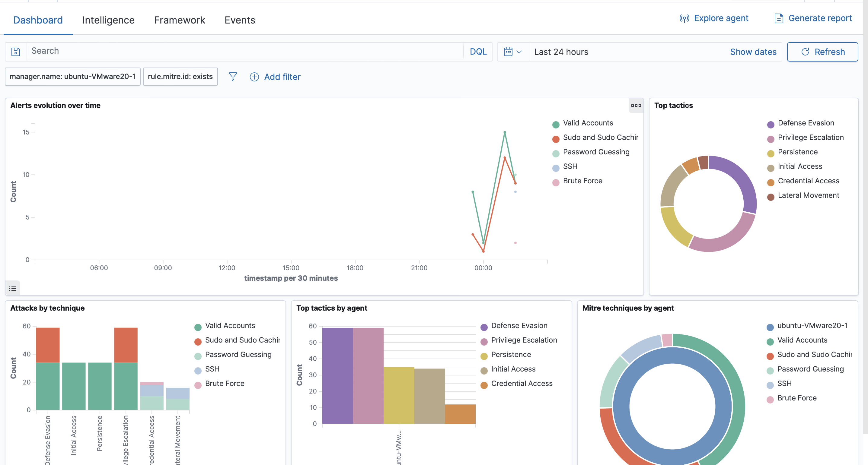The image size is (868, 465).
Task: Open Alerts evolution panel options menu
Action: (x=636, y=105)
